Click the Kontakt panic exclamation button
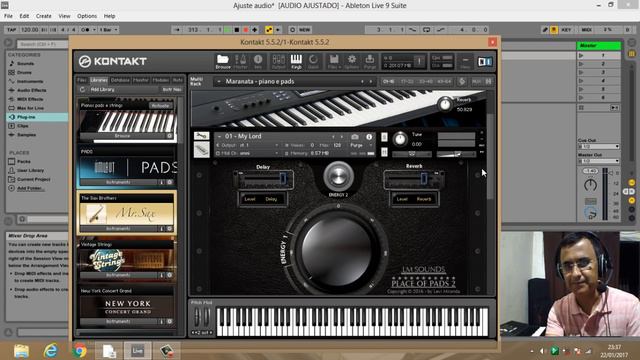The width and height of the screenshot is (640, 360). click(419, 61)
